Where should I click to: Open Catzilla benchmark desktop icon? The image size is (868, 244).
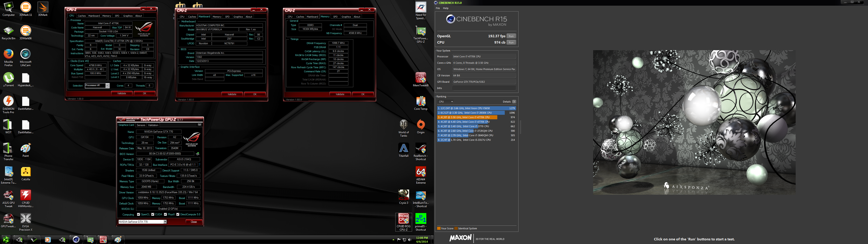pyautogui.click(x=26, y=174)
